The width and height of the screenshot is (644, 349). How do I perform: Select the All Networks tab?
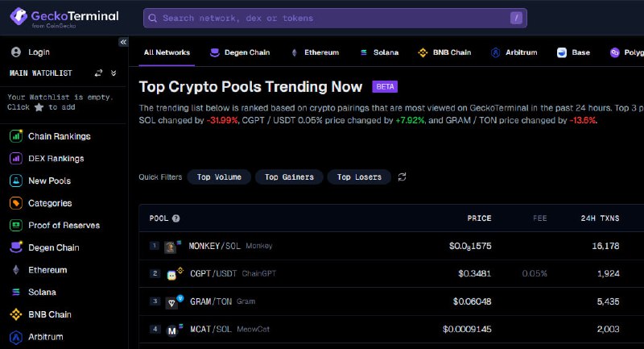click(x=167, y=52)
